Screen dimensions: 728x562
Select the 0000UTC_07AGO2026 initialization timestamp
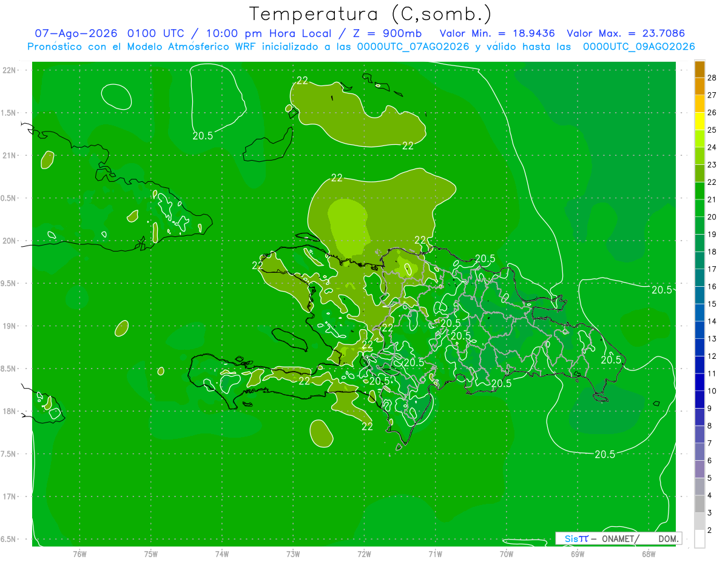point(413,47)
